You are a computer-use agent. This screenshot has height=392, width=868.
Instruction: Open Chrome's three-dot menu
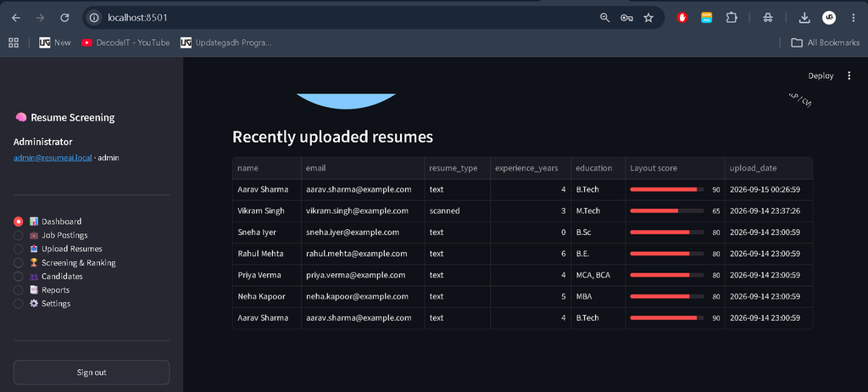[853, 18]
